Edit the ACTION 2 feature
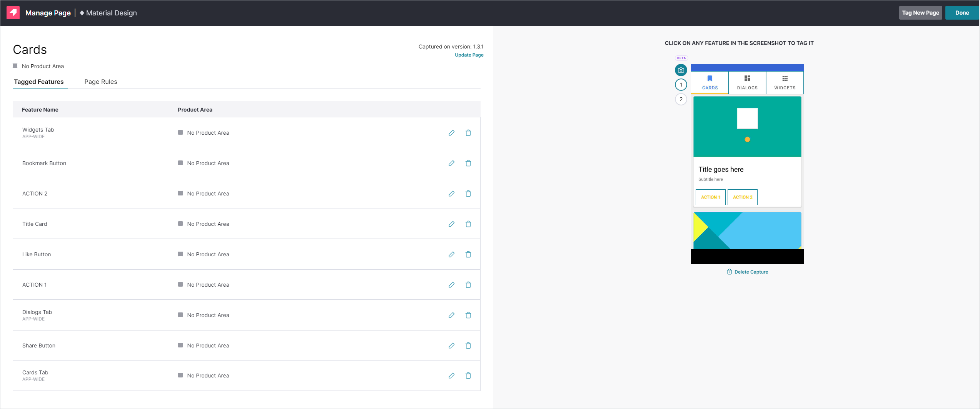980x409 pixels. click(x=451, y=194)
